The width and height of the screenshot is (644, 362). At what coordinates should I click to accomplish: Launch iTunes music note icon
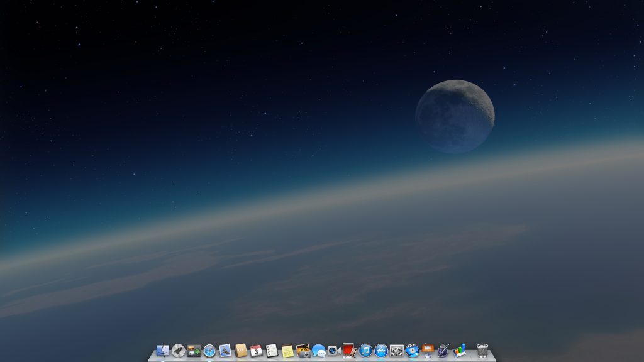pyautogui.click(x=365, y=351)
